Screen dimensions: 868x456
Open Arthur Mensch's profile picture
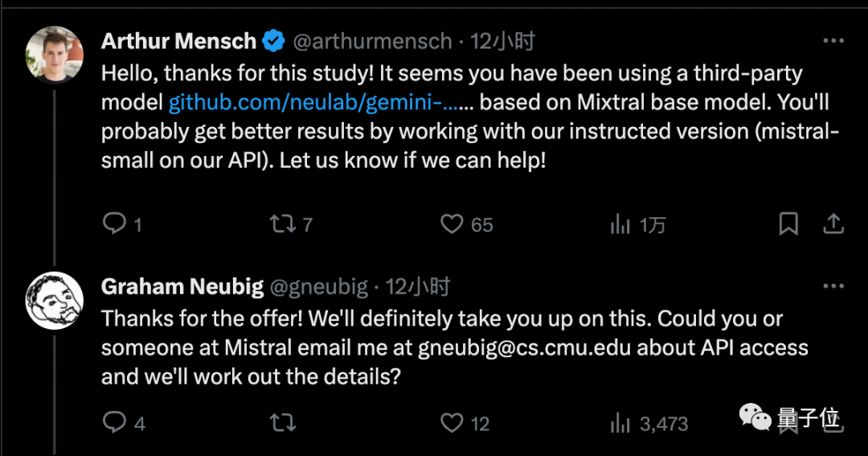pos(55,55)
